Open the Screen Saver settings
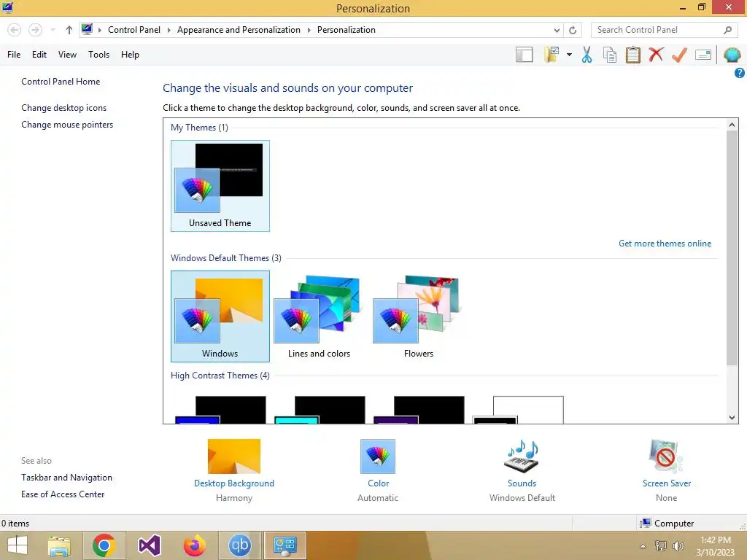The image size is (747, 560). click(x=666, y=470)
